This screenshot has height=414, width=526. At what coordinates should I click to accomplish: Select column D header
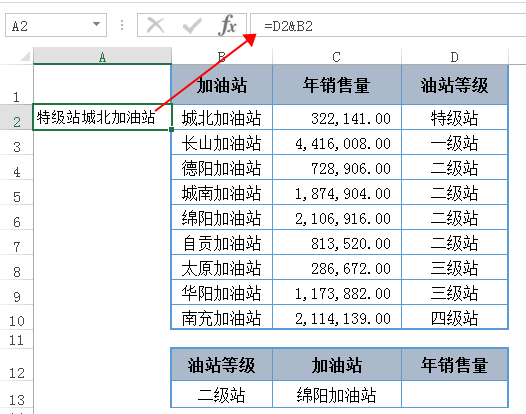point(455,56)
